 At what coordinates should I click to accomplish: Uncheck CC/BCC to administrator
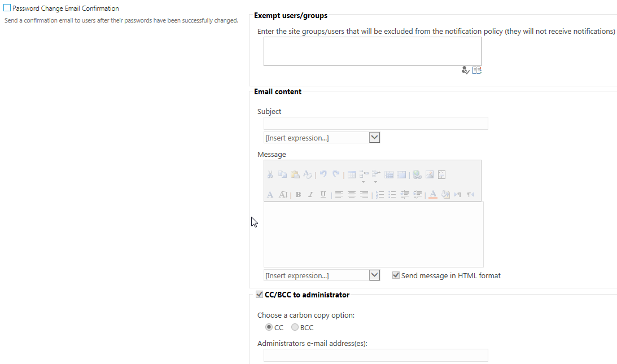click(259, 295)
